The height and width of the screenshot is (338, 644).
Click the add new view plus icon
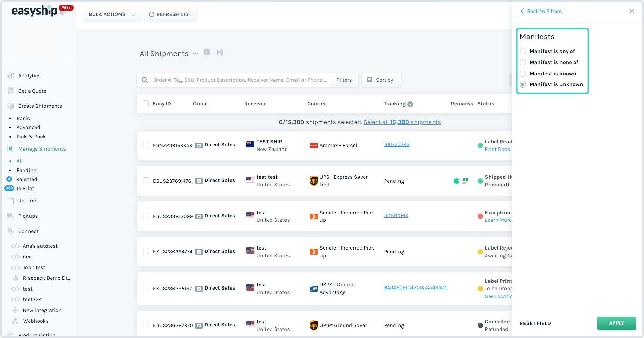coord(207,52)
